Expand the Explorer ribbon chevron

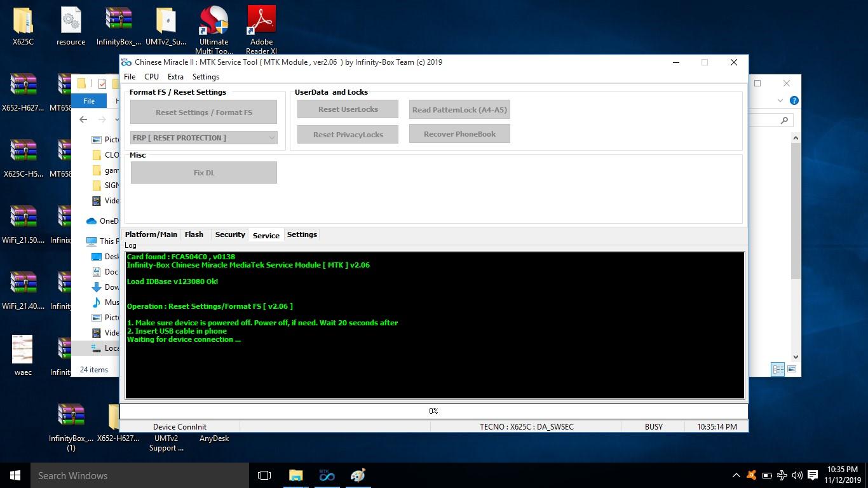[x=780, y=100]
